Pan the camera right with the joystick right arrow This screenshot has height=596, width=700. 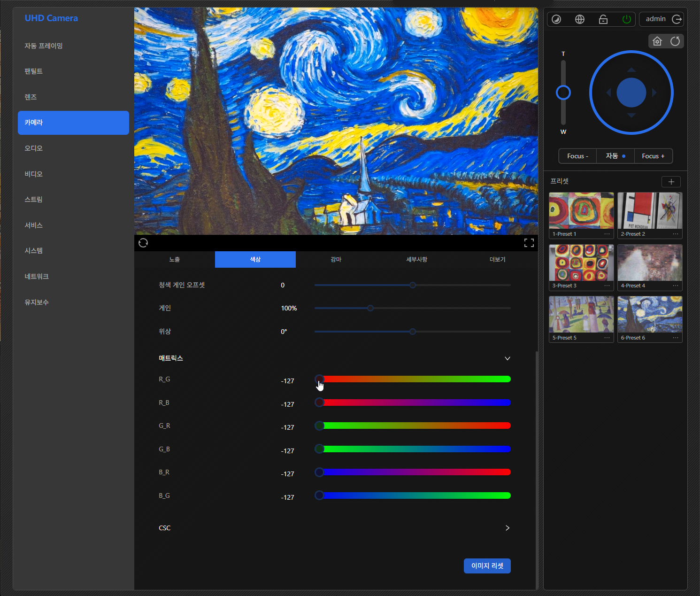click(x=654, y=93)
